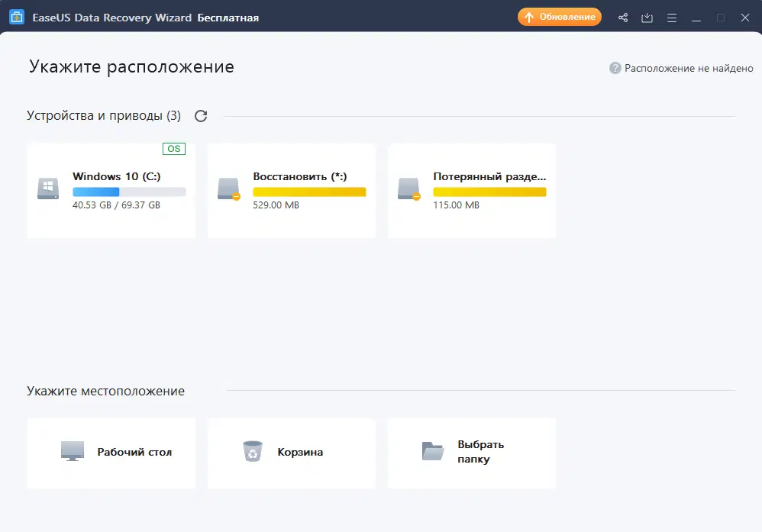This screenshot has height=532, width=762.
Task: Choose the Рабочий стол location label
Action: (x=134, y=453)
